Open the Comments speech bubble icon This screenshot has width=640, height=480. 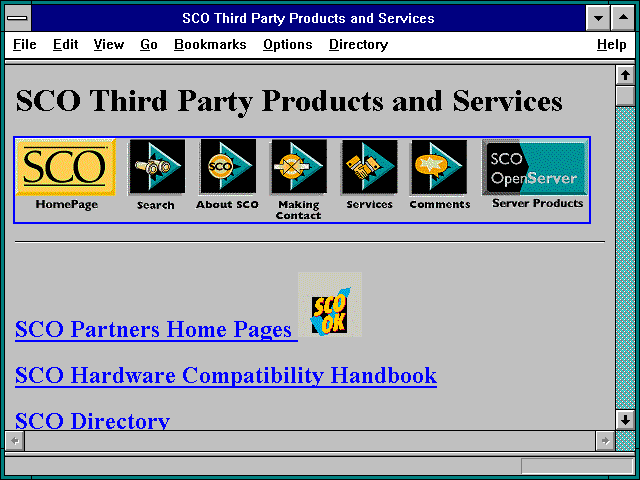(x=439, y=167)
